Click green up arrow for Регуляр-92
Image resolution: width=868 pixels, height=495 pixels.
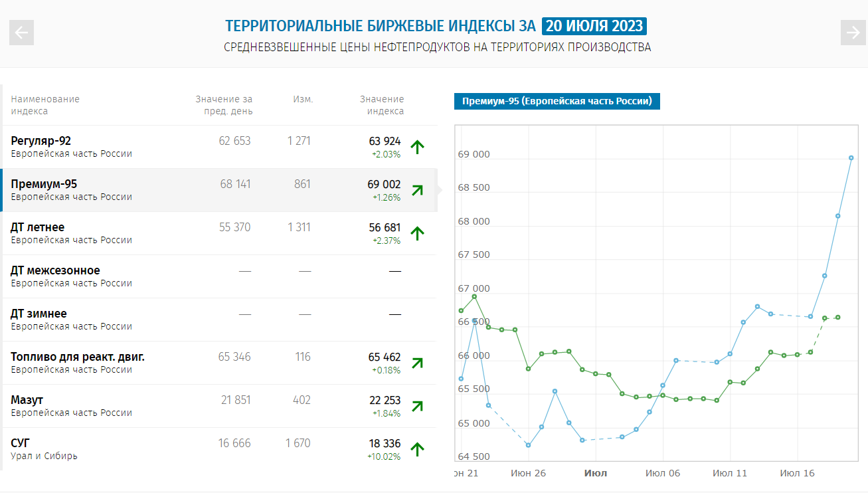[x=417, y=147]
